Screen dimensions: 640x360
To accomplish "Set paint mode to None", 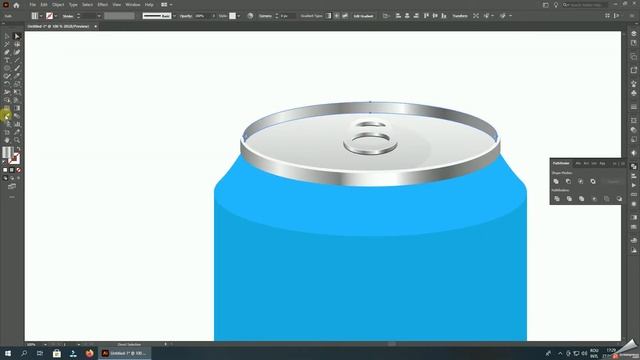I will (18, 170).
